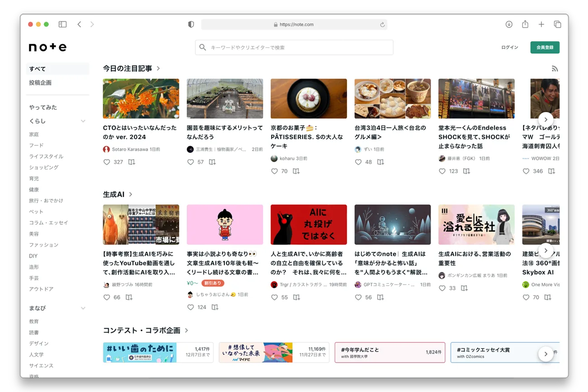Click the share icon in Safari's toolbar
Image resolution: width=588 pixels, height=392 pixels.
(525, 24)
